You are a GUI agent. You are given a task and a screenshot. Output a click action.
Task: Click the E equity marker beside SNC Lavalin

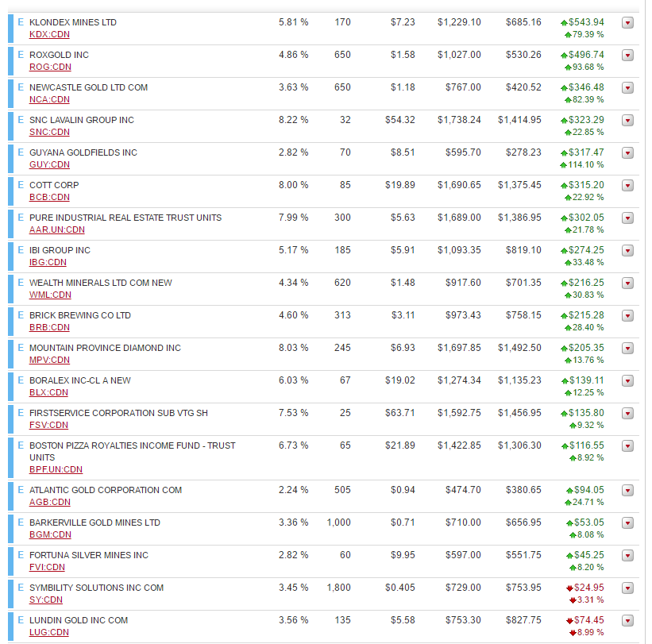21,120
